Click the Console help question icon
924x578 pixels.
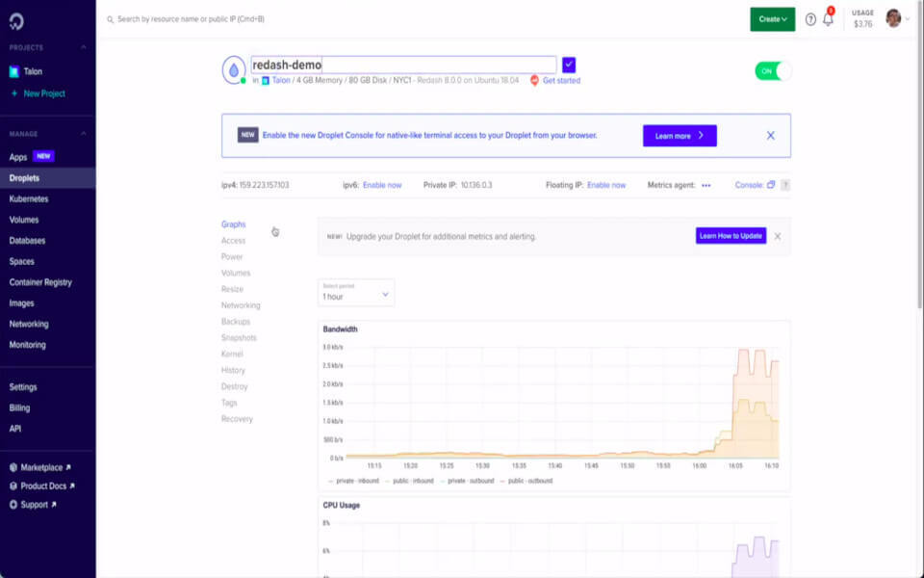(x=785, y=185)
